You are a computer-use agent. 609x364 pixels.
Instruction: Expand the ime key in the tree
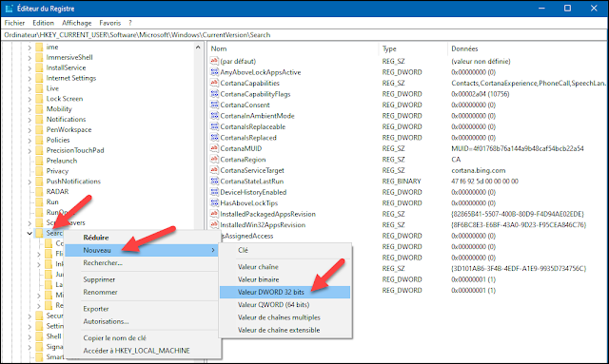click(x=29, y=48)
